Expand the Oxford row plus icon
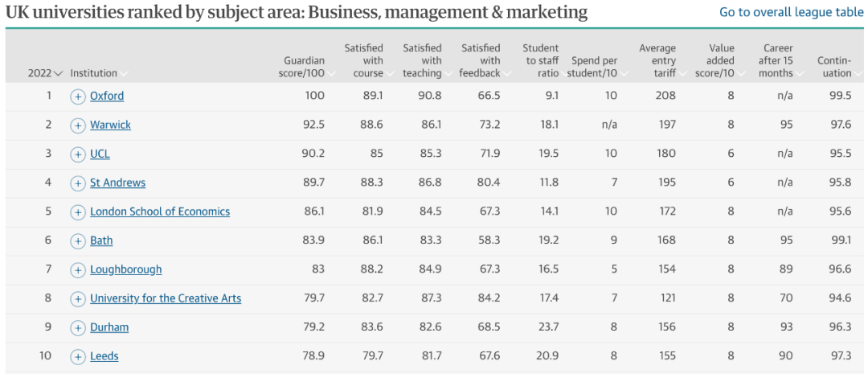Screen dimensions: 868x374 [78, 97]
